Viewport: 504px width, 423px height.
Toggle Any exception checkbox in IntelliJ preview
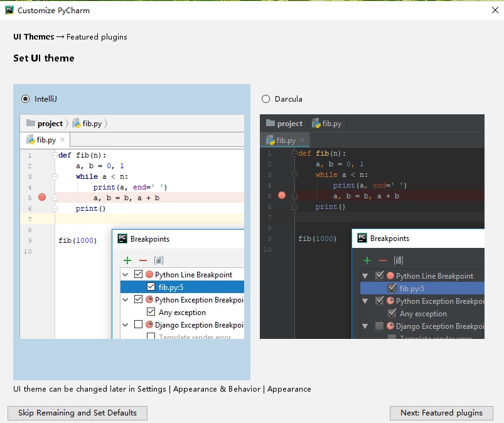point(151,312)
